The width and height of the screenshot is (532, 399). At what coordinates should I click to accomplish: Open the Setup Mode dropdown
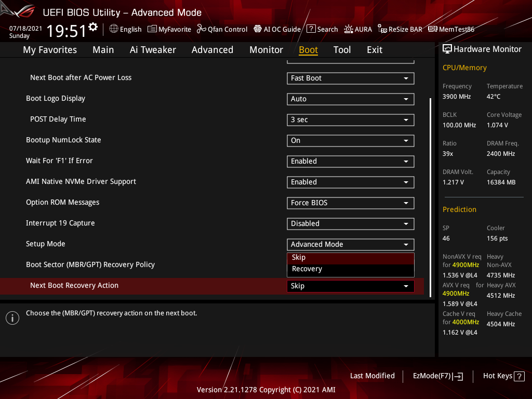coord(350,244)
